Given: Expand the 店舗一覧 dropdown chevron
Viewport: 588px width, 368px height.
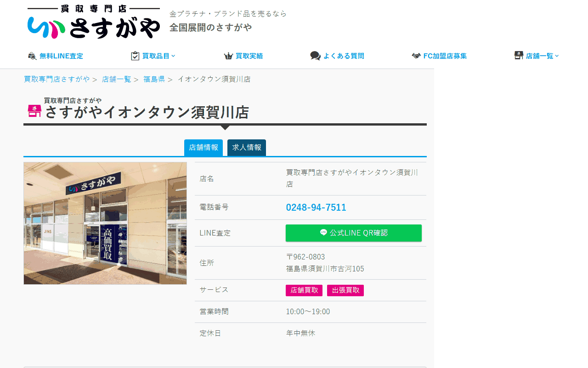Looking at the screenshot, I should pos(557,56).
